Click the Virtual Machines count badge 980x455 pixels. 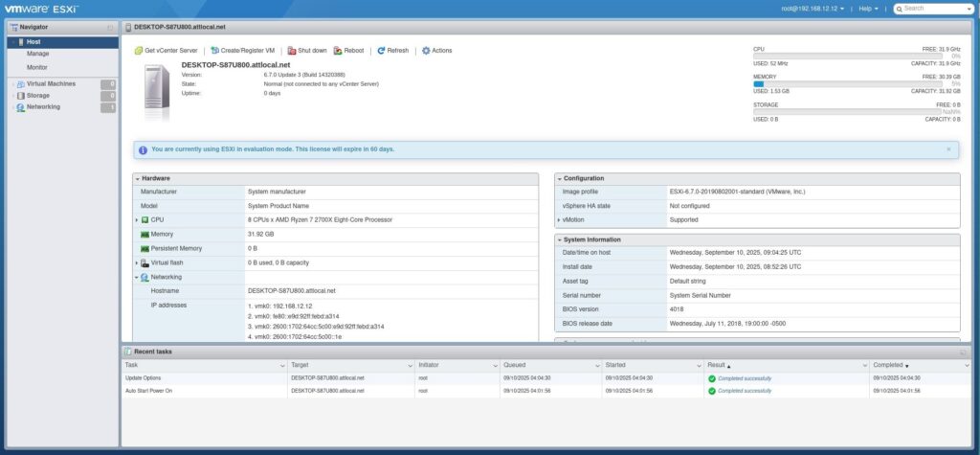108,84
